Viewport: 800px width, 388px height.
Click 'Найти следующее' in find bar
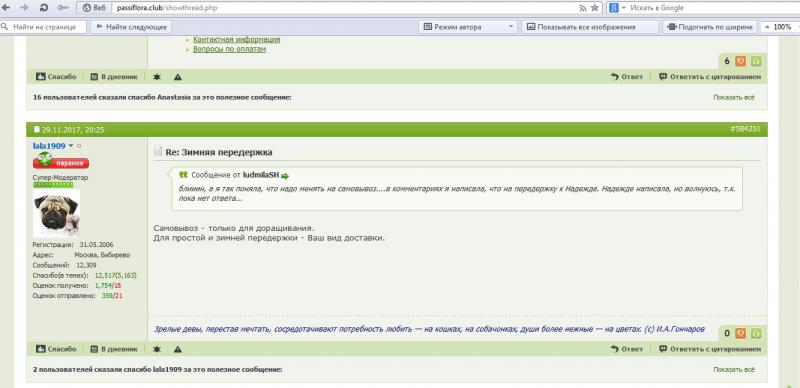pos(131,27)
